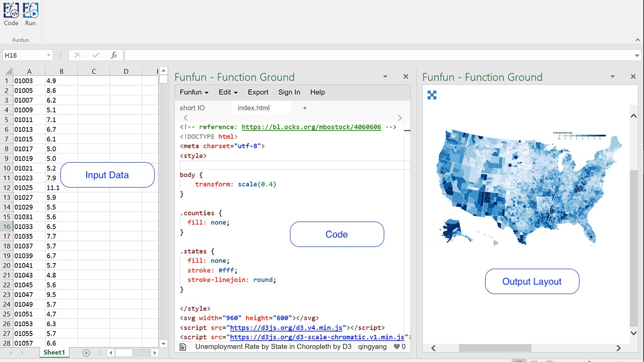Open the Help menu
This screenshot has width=644, height=362.
click(317, 92)
